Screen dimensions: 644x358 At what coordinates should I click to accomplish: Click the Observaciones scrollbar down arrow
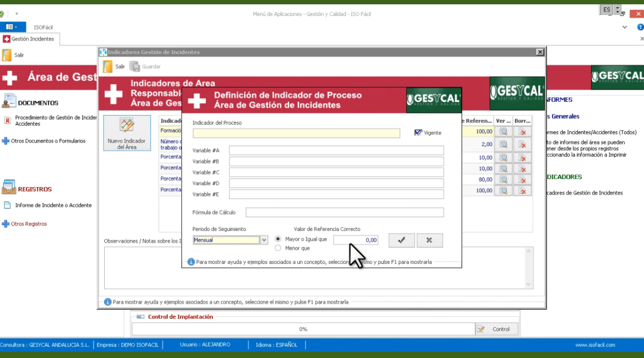(529, 284)
